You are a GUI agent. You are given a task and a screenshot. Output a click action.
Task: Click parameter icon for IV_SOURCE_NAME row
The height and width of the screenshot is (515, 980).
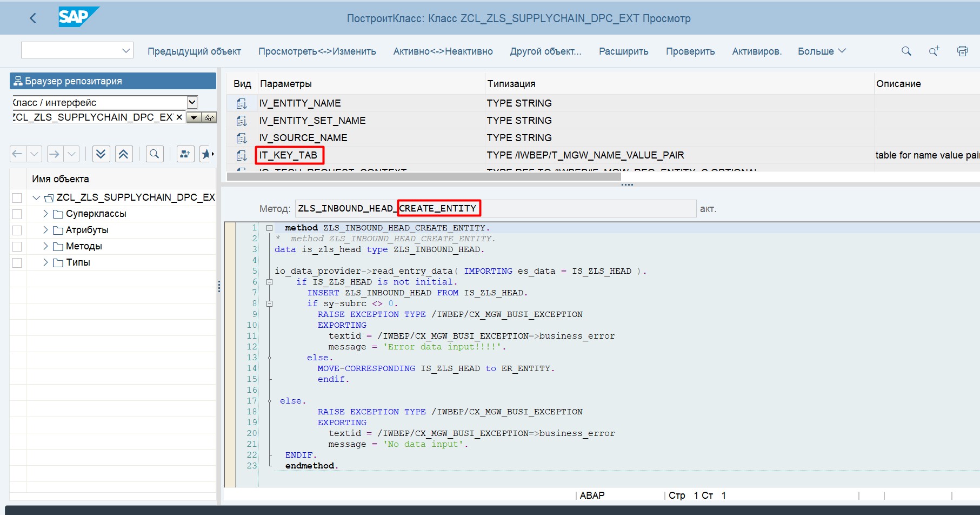pos(242,138)
